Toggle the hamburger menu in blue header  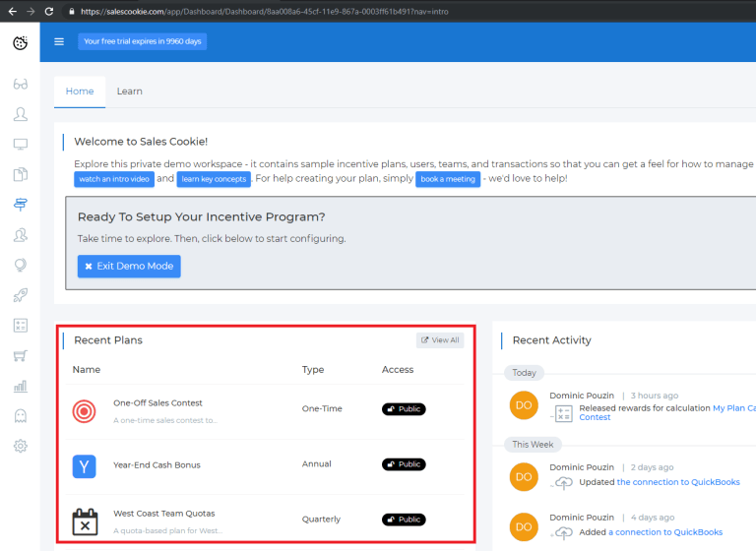(x=59, y=41)
